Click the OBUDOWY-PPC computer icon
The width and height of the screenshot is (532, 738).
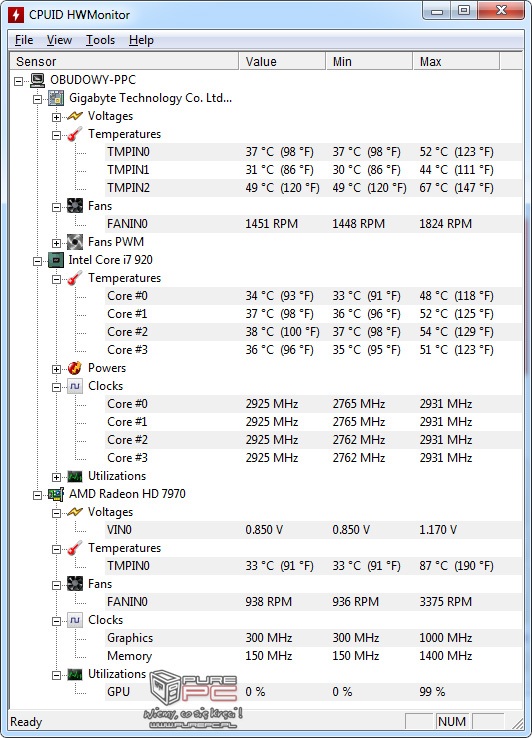(37, 80)
